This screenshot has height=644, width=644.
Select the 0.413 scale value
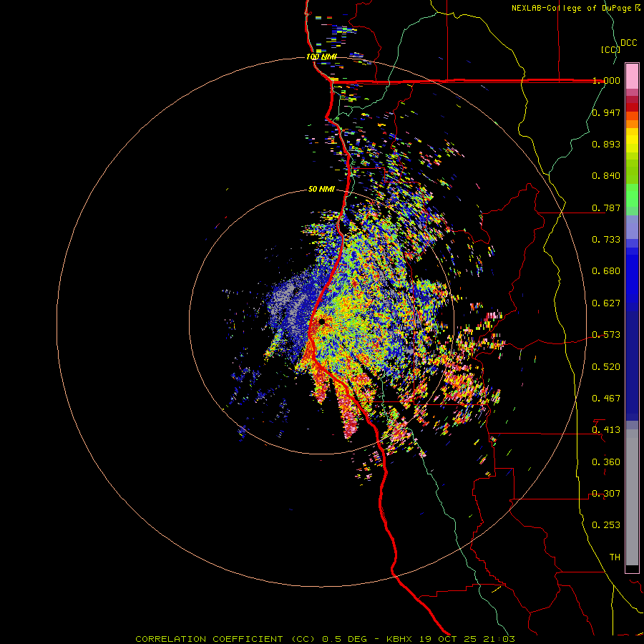click(x=606, y=430)
